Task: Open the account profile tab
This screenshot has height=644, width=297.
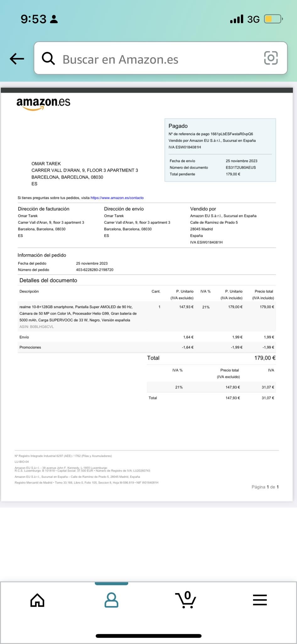Action: tap(111, 600)
